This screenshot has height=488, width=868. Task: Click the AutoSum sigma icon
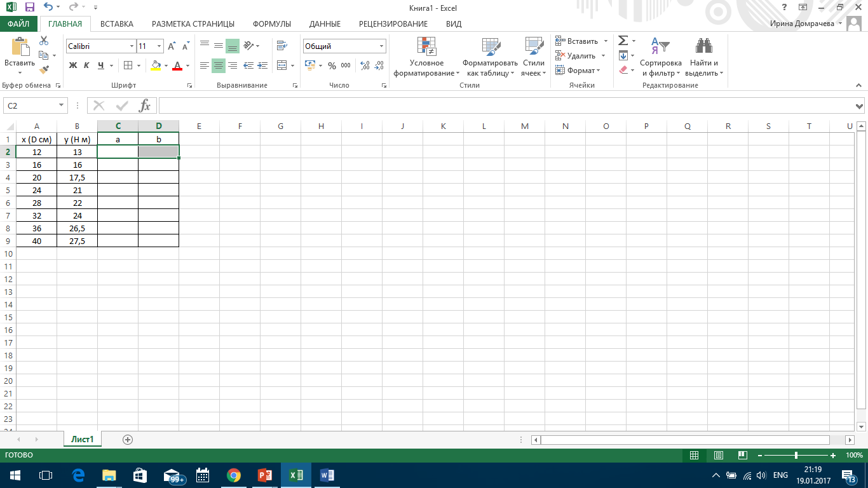click(623, 41)
